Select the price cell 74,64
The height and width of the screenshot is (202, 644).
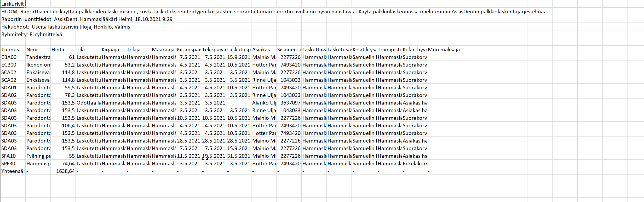pos(63,163)
